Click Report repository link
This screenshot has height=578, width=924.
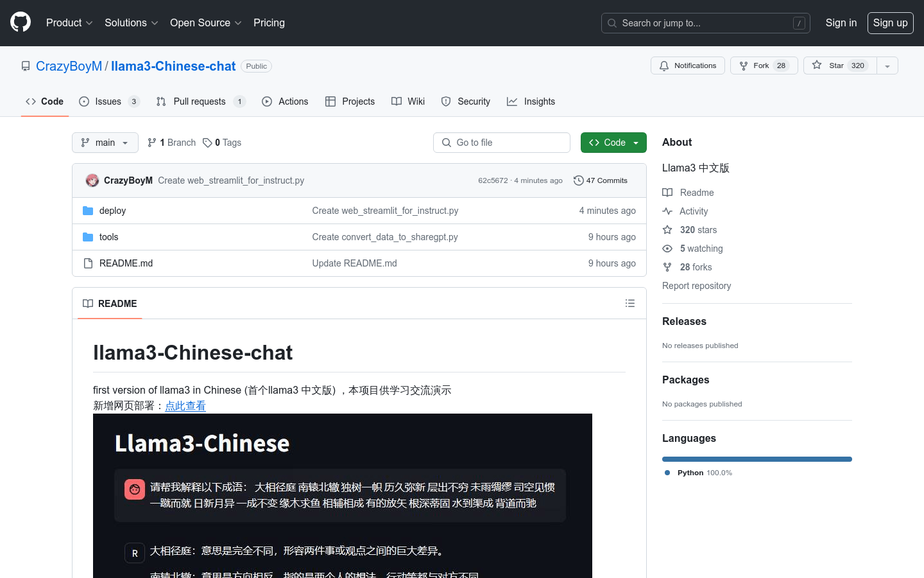pos(696,286)
